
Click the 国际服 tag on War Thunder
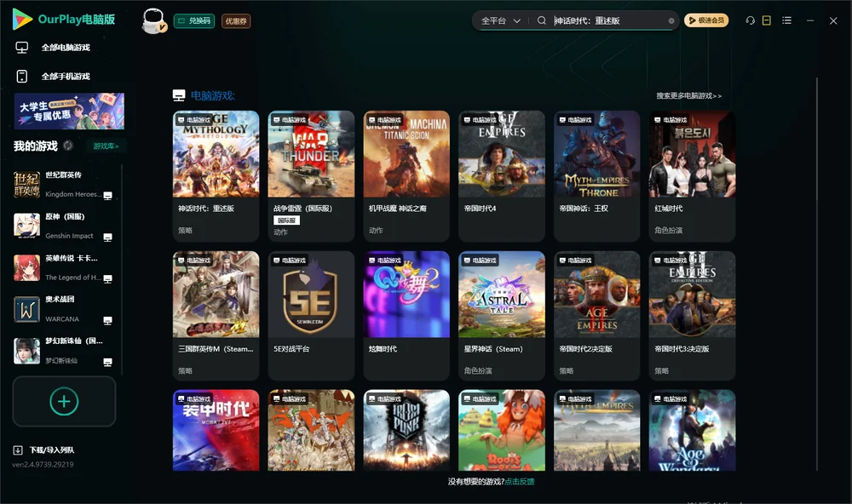coord(286,220)
